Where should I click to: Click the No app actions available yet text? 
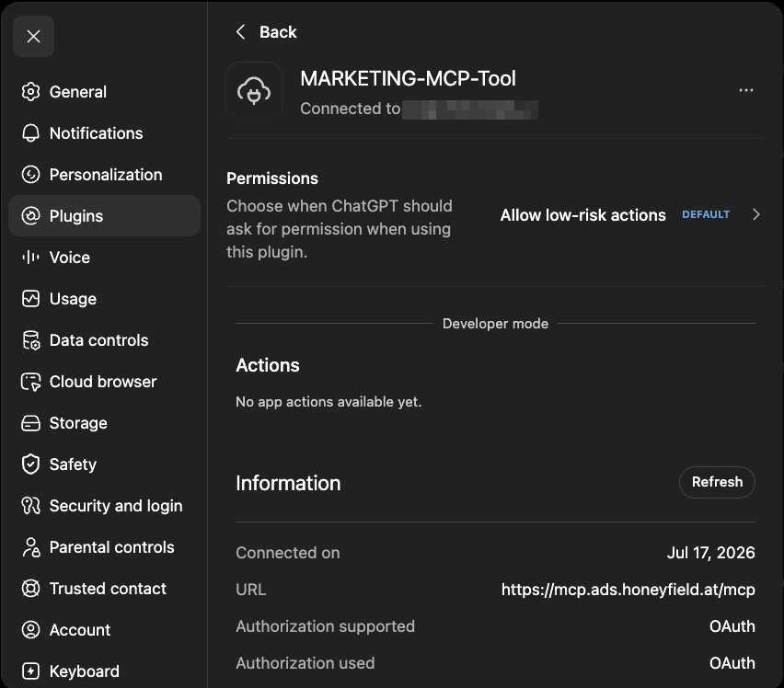coord(329,402)
